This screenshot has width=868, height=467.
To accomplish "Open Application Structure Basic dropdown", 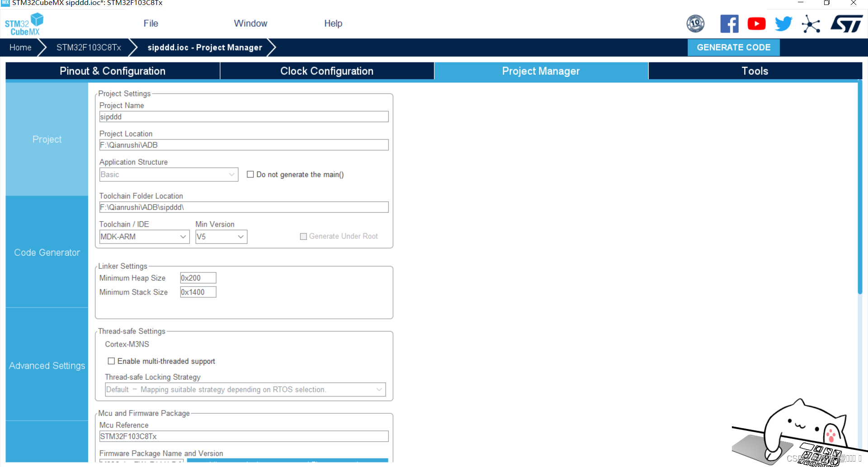I will (x=169, y=175).
